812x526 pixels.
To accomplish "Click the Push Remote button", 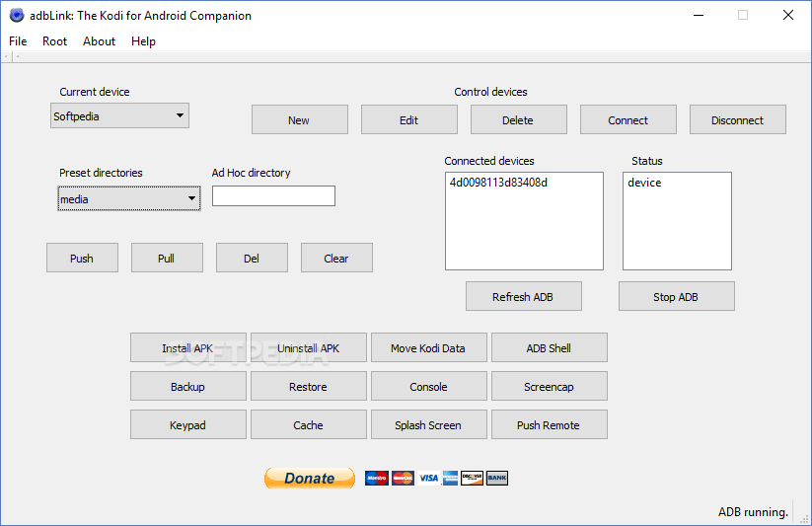I will click(x=549, y=425).
